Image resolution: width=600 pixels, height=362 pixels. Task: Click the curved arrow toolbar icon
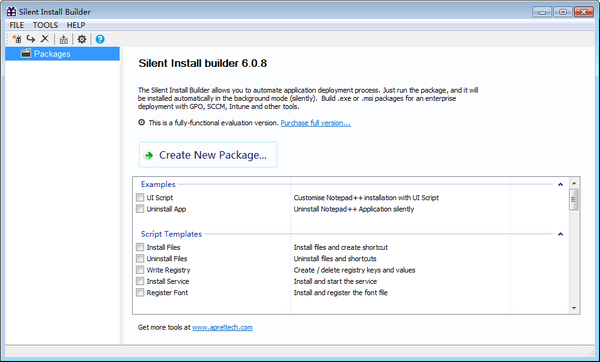pyautogui.click(x=31, y=39)
